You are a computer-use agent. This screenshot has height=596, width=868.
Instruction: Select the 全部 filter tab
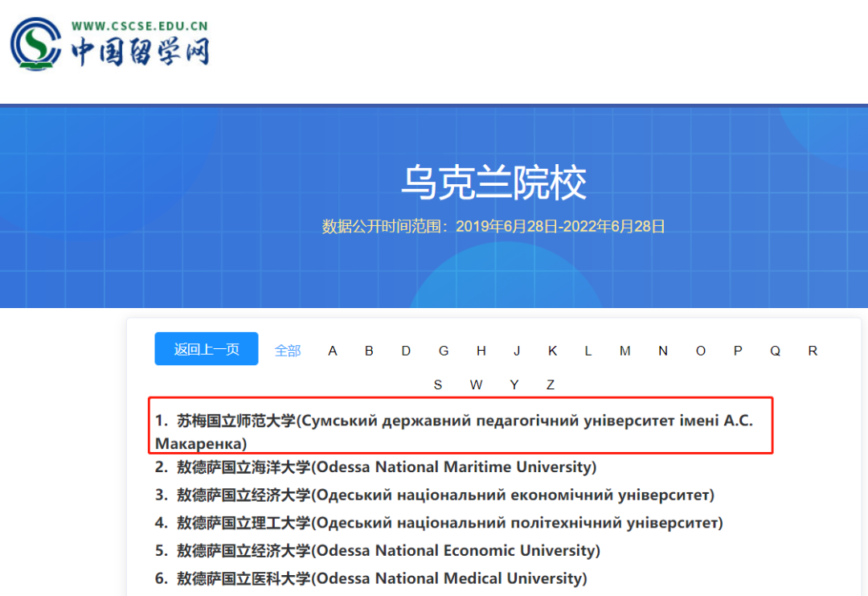[x=288, y=351]
